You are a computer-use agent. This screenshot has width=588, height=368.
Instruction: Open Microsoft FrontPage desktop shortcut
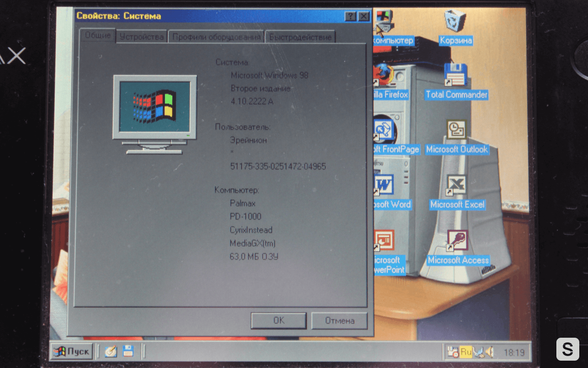click(x=384, y=130)
